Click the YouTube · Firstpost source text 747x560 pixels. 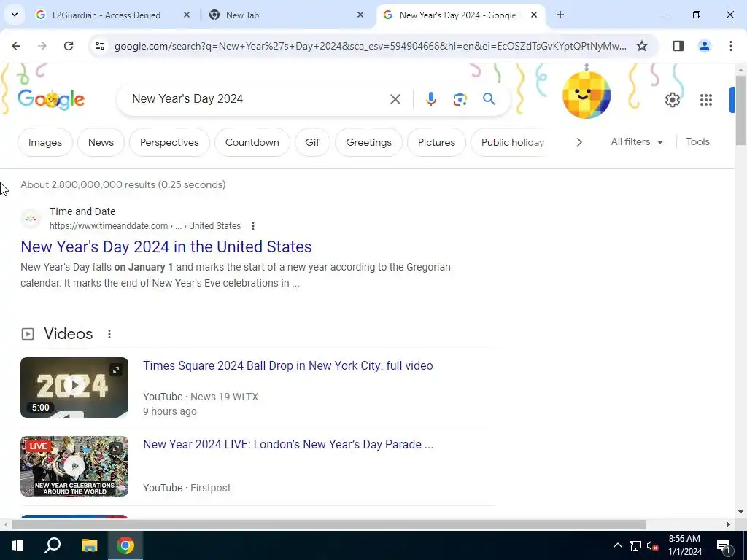pos(187,488)
